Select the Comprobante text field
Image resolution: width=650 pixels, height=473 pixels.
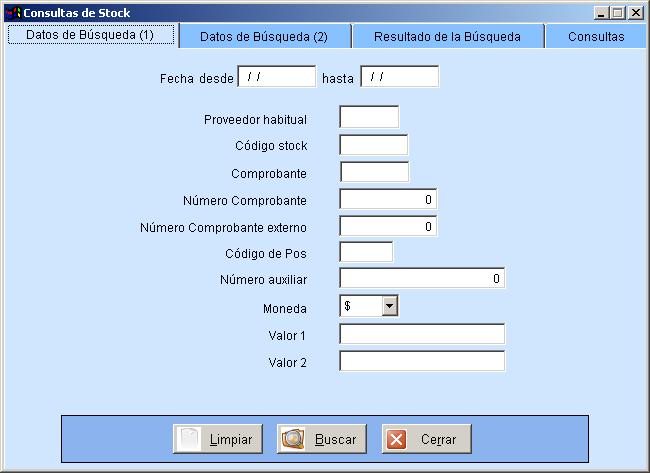pos(374,172)
